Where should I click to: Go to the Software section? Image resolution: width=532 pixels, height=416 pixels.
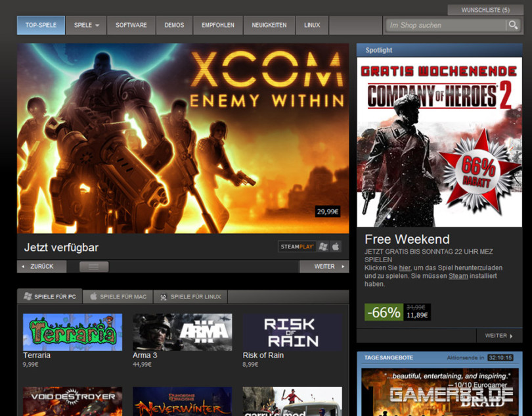(x=131, y=25)
